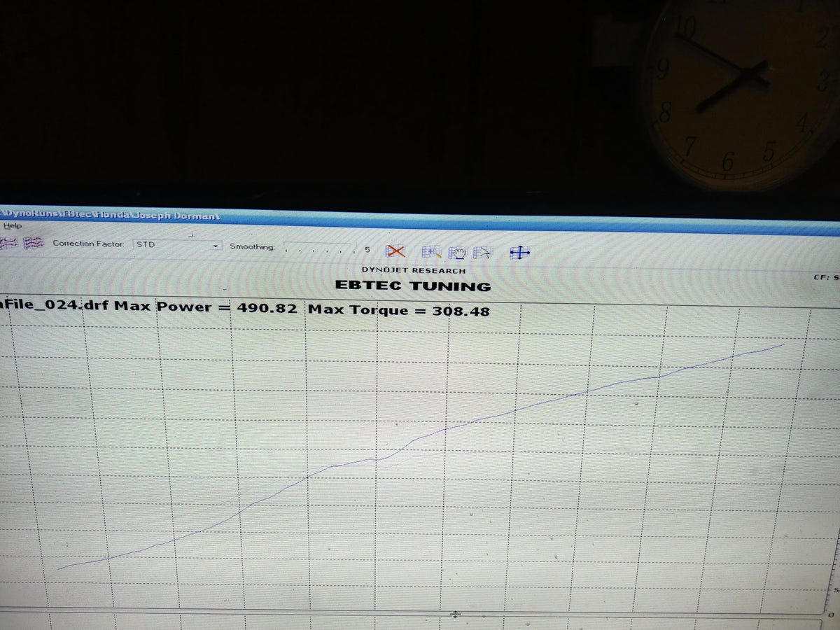Select the red X clear-graph tool
This screenshot has height=630, width=840.
[x=395, y=251]
